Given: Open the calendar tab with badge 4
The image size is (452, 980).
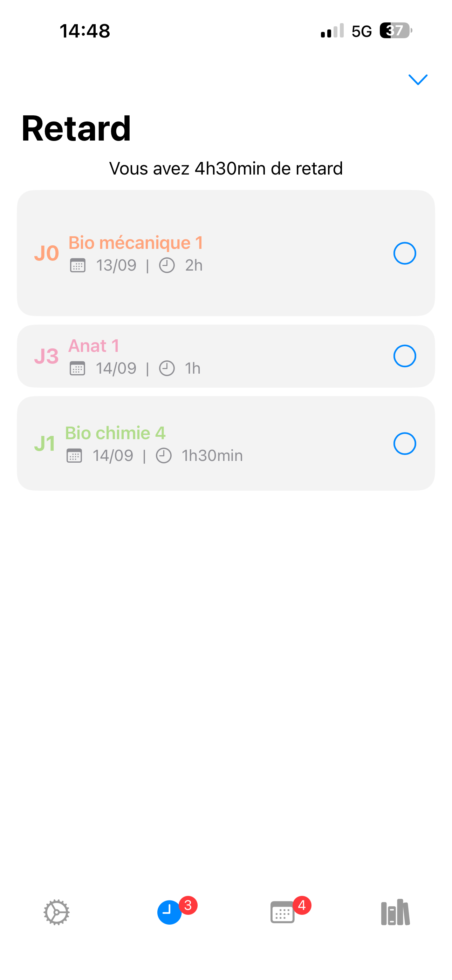Looking at the screenshot, I should (282, 912).
